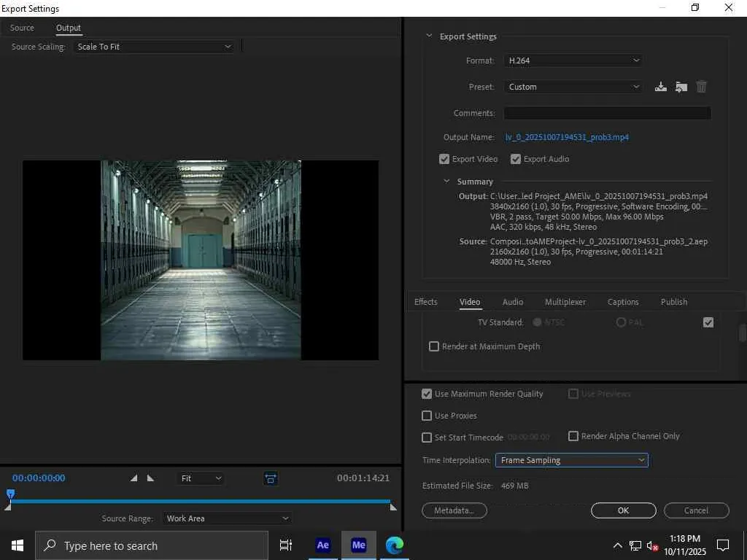The height and width of the screenshot is (560, 747).
Task: Enable Render at Maximum Depth
Action: coord(434,346)
